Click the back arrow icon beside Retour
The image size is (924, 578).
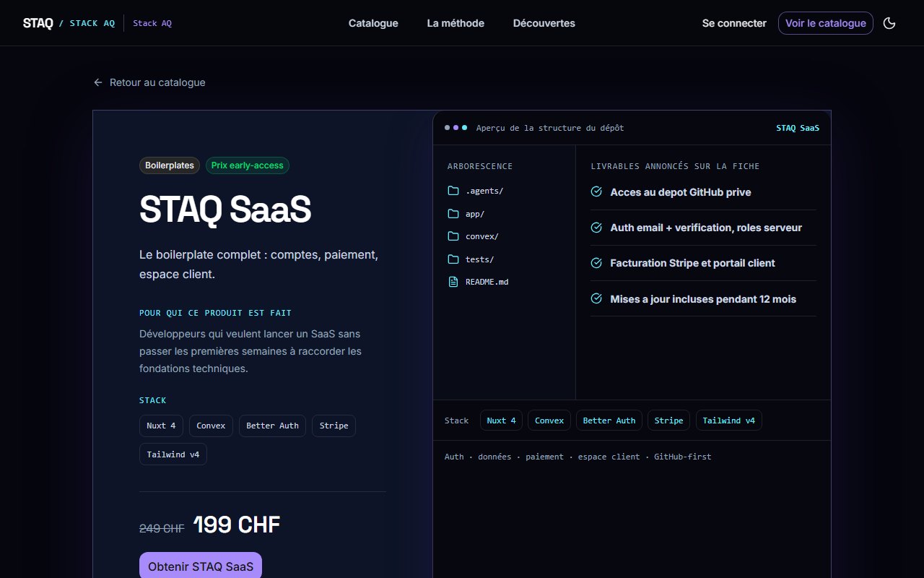click(98, 82)
